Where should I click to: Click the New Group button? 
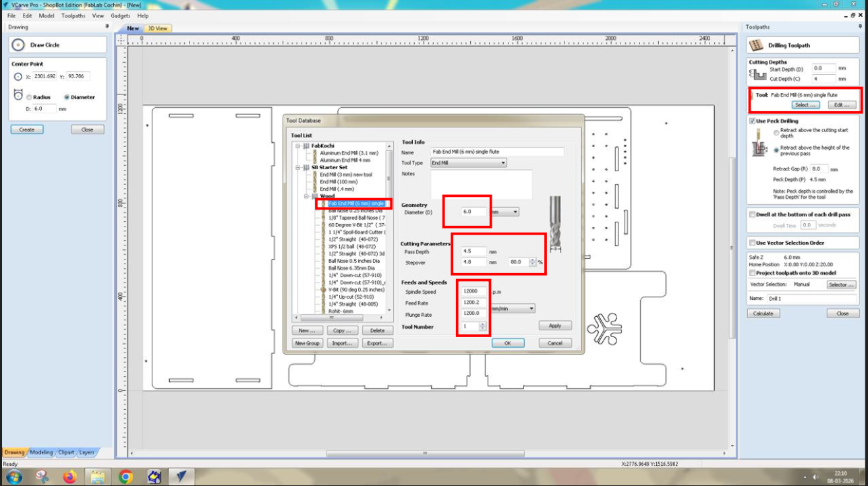tap(308, 343)
